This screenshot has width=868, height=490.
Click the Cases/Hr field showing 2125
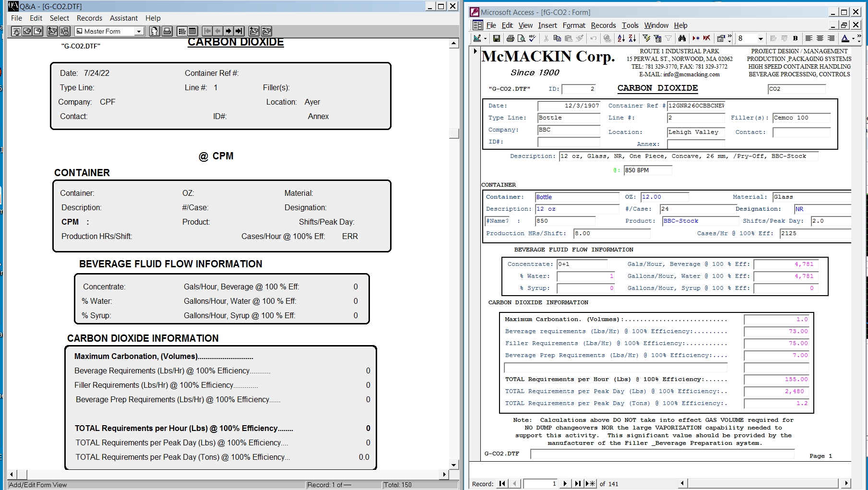pyautogui.click(x=815, y=233)
